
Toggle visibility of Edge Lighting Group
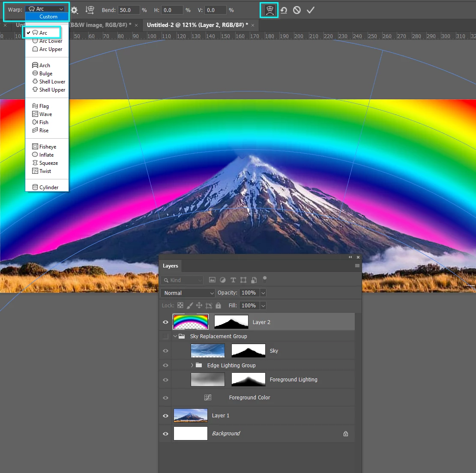165,366
